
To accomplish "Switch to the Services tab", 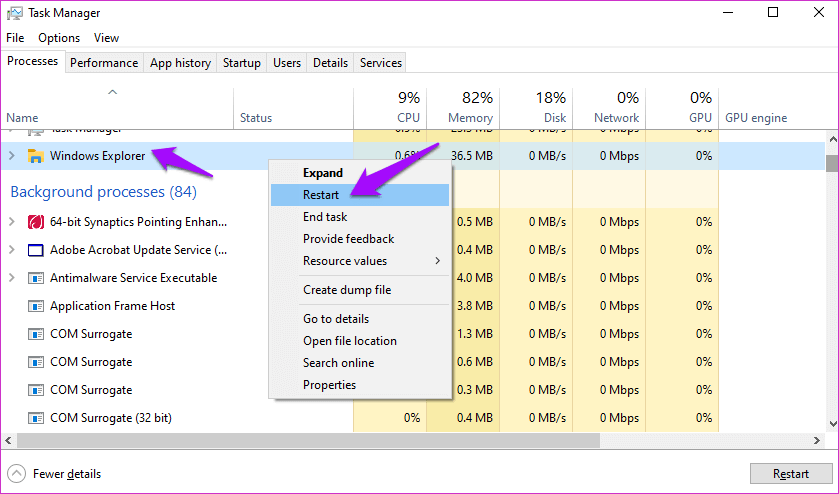I will (380, 63).
